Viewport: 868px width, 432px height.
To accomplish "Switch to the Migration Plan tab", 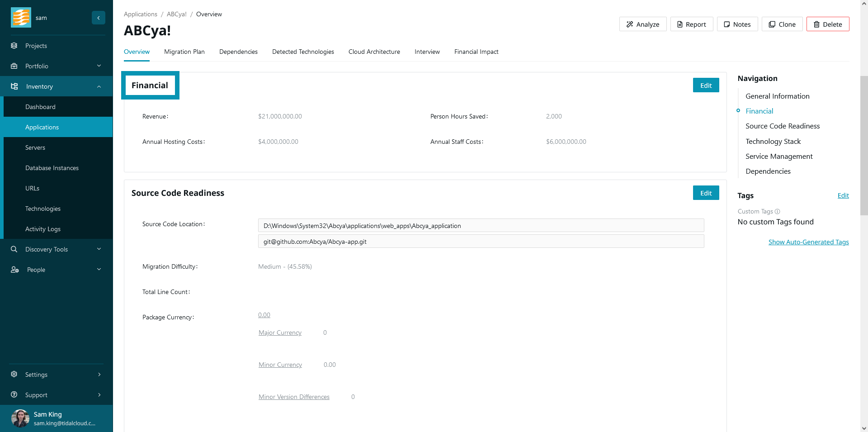I will pyautogui.click(x=184, y=52).
